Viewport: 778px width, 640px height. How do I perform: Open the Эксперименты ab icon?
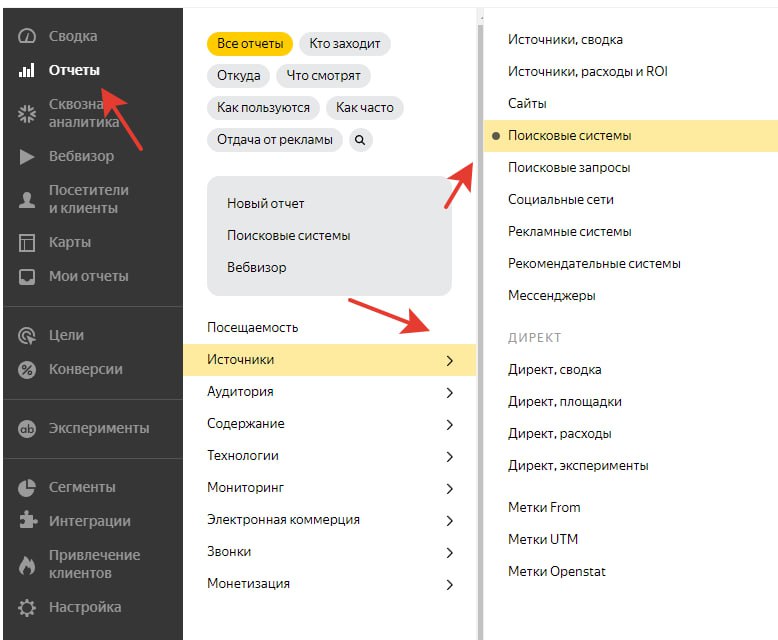[27, 428]
